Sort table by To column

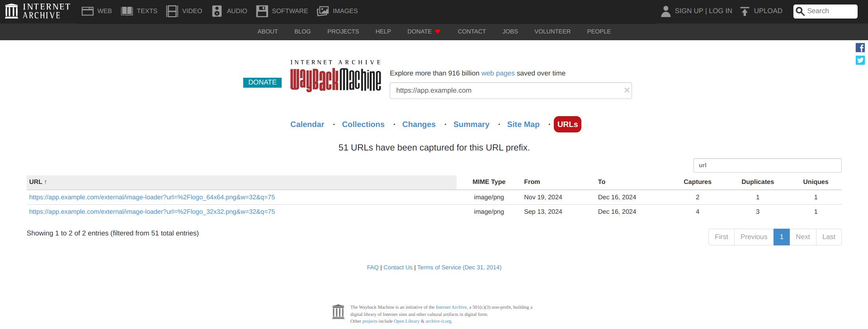pyautogui.click(x=601, y=182)
